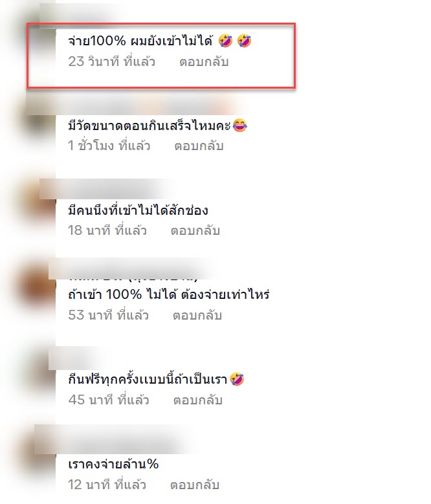Open the '1 ชั่วโมง ที่แล้ว' timestamp

(x=109, y=146)
